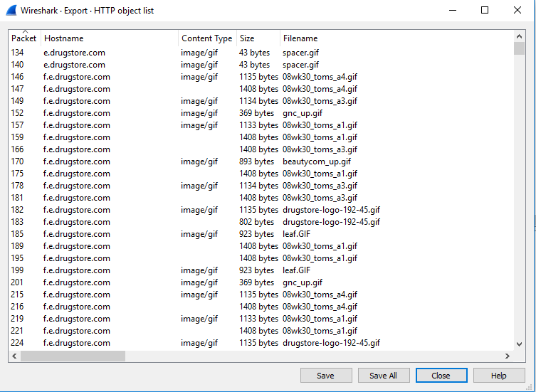Click the scroll up arrow in list

point(519,36)
